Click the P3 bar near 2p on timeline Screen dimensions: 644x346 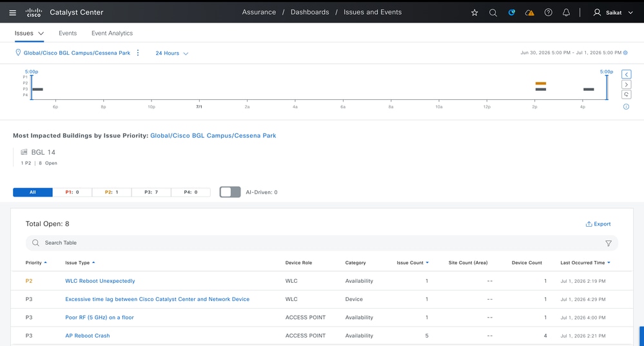pyautogui.click(x=540, y=89)
